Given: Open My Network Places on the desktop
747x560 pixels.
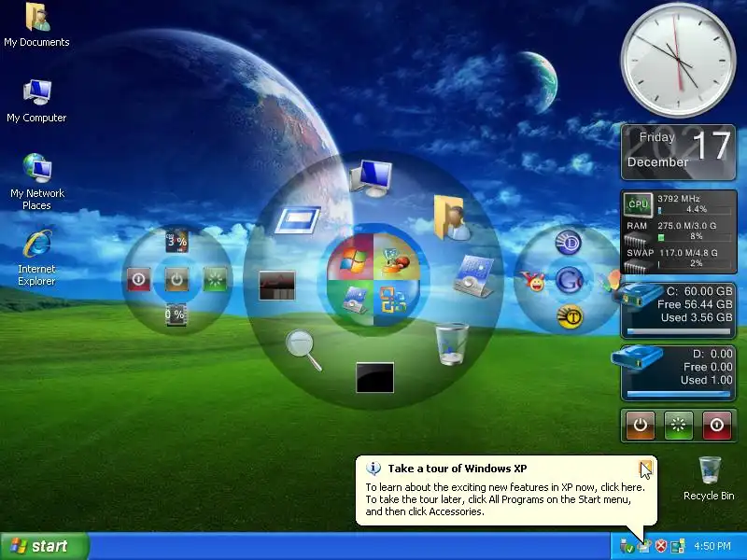Looking at the screenshot, I should click(36, 182).
